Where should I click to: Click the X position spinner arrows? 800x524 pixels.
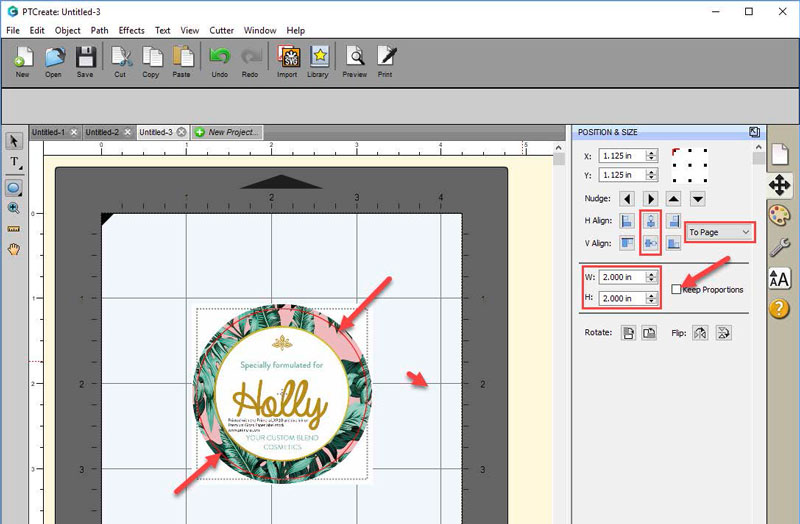[652, 156]
